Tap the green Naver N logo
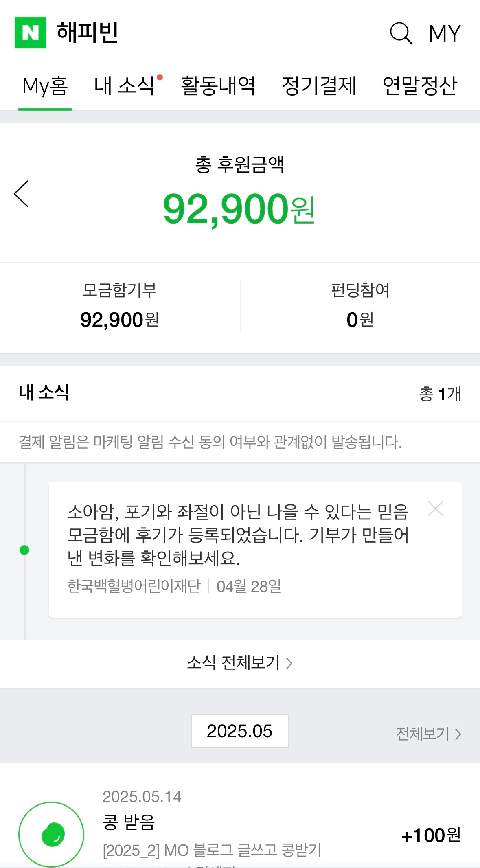480x868 pixels. [31, 33]
